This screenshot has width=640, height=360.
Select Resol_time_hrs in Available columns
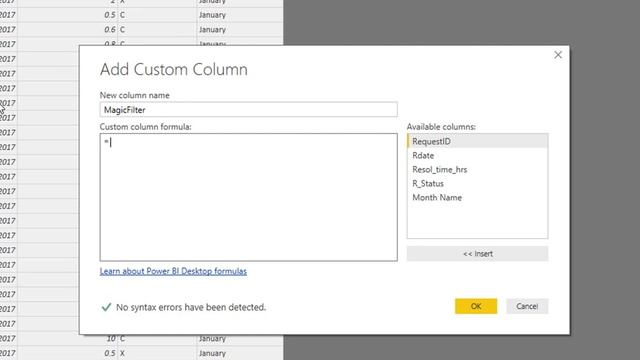pos(477,169)
